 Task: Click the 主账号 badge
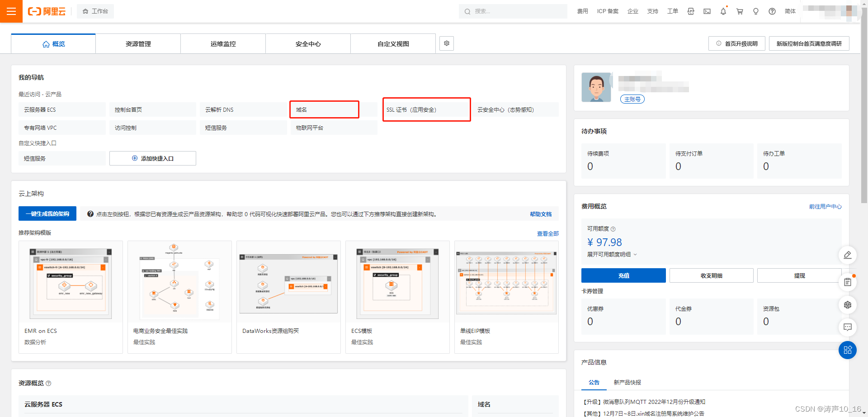(x=632, y=99)
